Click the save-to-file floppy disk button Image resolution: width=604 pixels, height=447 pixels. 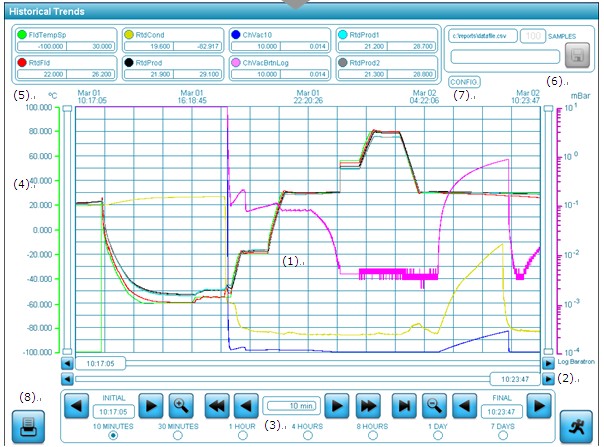point(577,55)
